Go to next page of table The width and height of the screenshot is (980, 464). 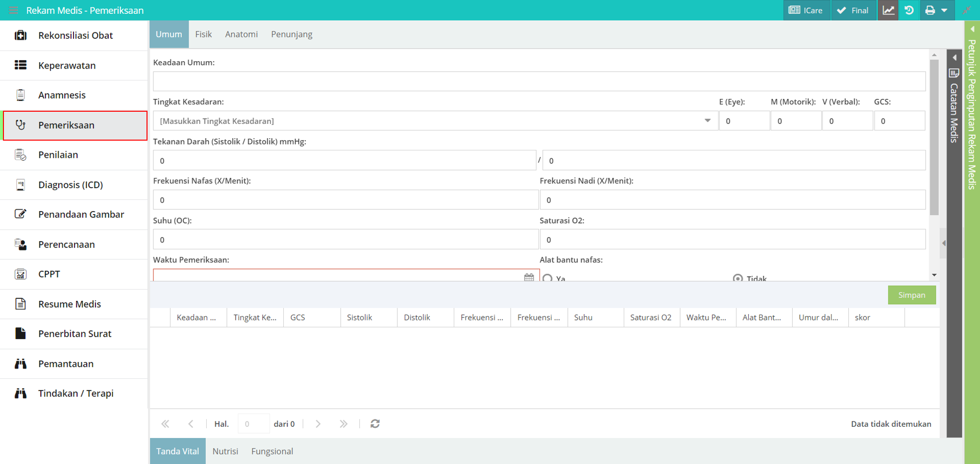click(x=318, y=424)
